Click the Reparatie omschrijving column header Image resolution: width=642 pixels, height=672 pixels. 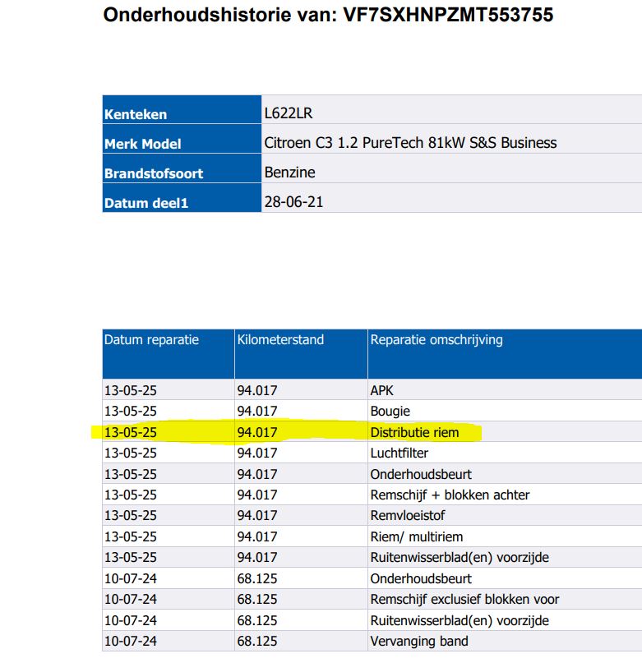pos(436,340)
